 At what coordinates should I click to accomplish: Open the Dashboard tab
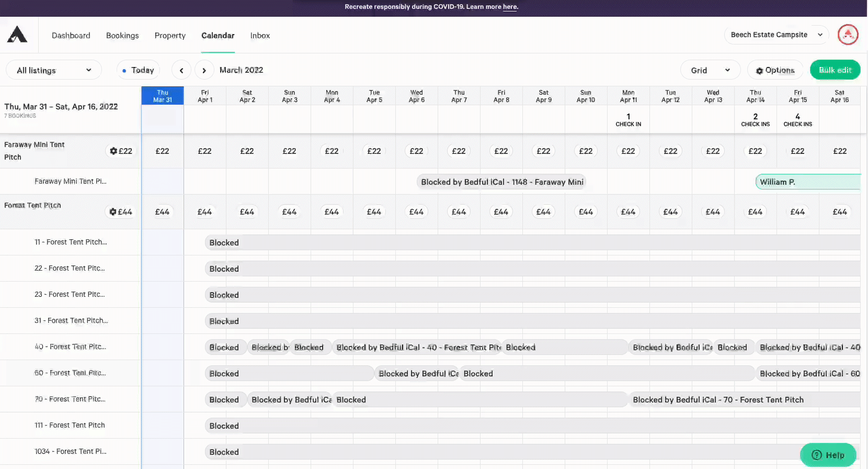(71, 36)
